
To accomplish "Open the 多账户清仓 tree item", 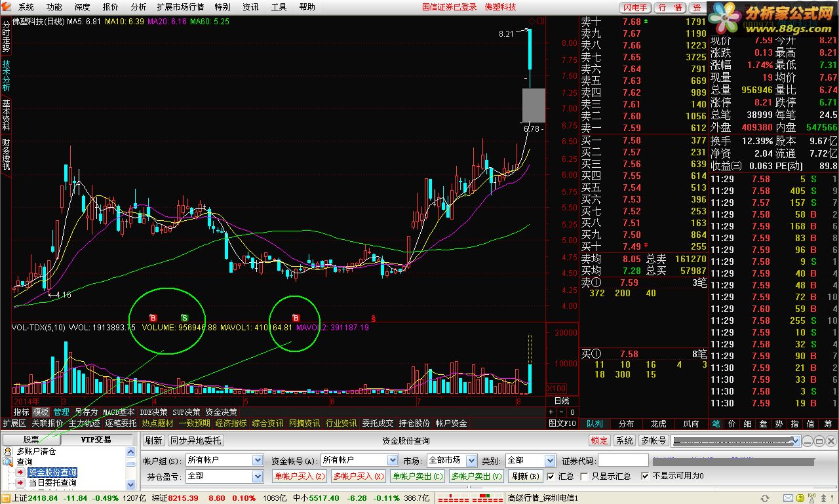I will [x=36, y=452].
